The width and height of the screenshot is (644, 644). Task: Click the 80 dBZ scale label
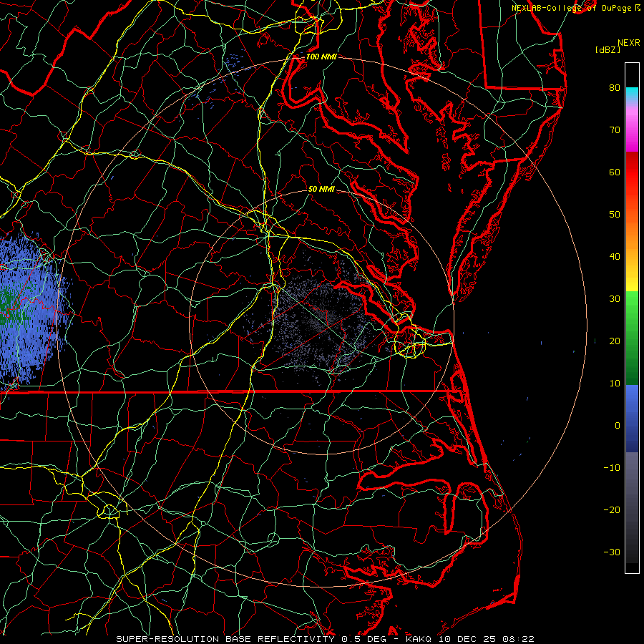[x=615, y=88]
